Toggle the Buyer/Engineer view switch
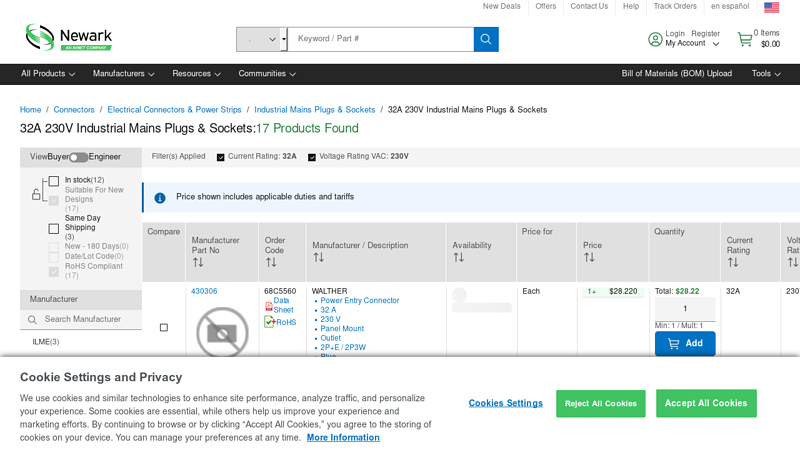Viewport: 800px width, 450px height. click(78, 157)
